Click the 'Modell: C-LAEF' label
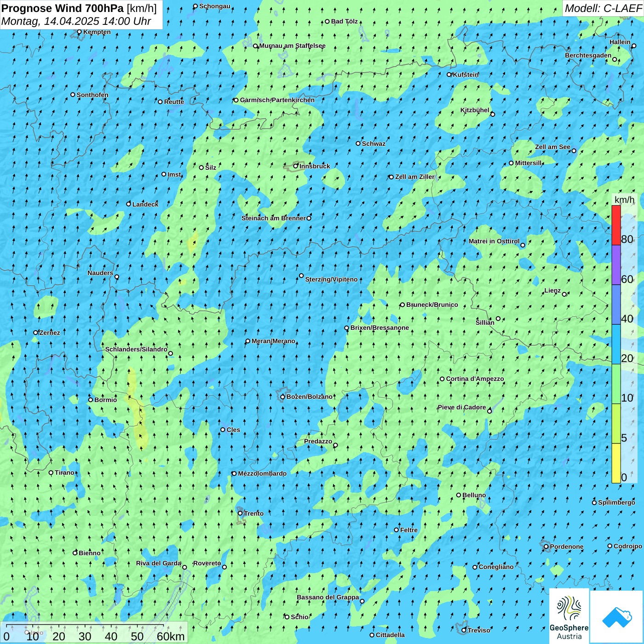 (x=603, y=8)
